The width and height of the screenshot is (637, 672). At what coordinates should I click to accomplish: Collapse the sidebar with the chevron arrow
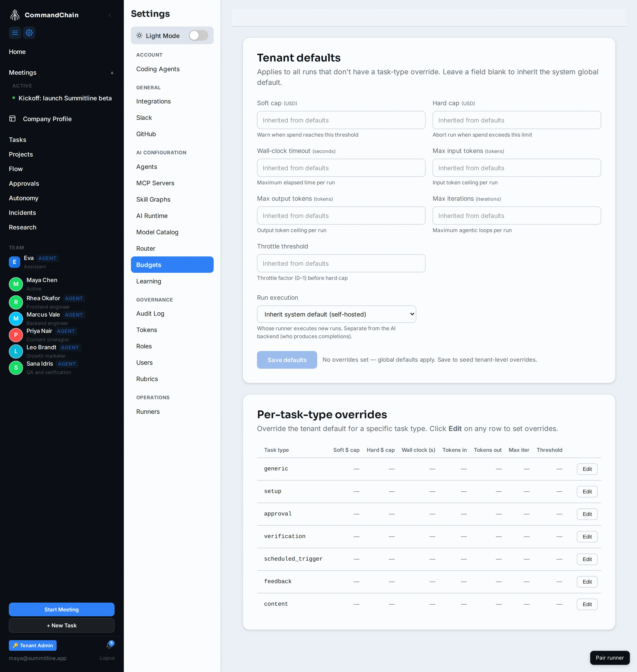click(110, 15)
